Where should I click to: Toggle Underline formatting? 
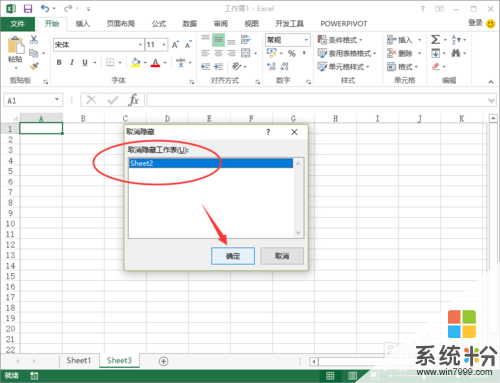(x=85, y=62)
